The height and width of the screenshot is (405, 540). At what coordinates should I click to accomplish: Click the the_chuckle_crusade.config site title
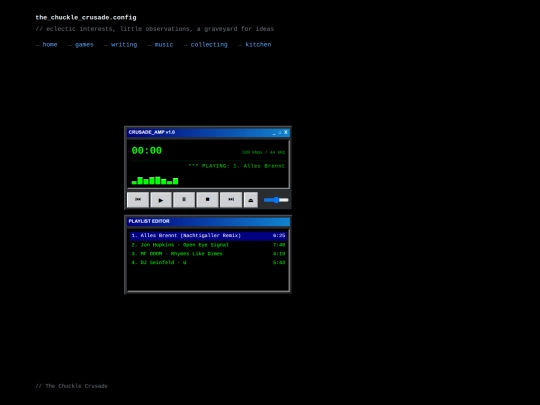coord(86,18)
